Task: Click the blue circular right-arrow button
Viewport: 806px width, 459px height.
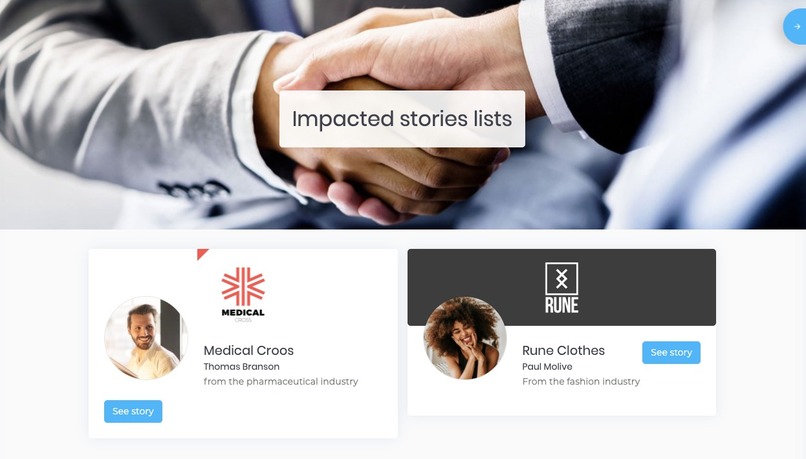Action: (796, 26)
